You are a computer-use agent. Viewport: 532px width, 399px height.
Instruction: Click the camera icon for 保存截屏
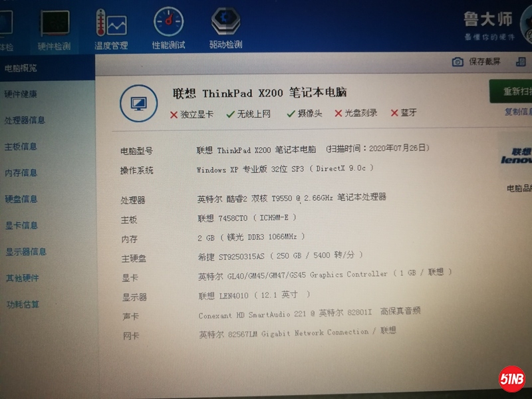pyautogui.click(x=458, y=62)
